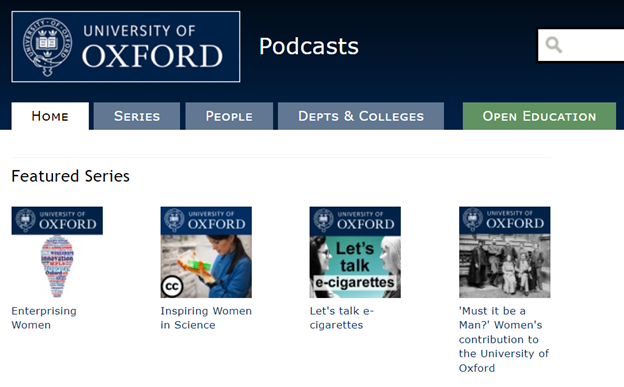The height and width of the screenshot is (387, 624).
Task: Click the magnifying glass search icon
Action: tap(554, 45)
